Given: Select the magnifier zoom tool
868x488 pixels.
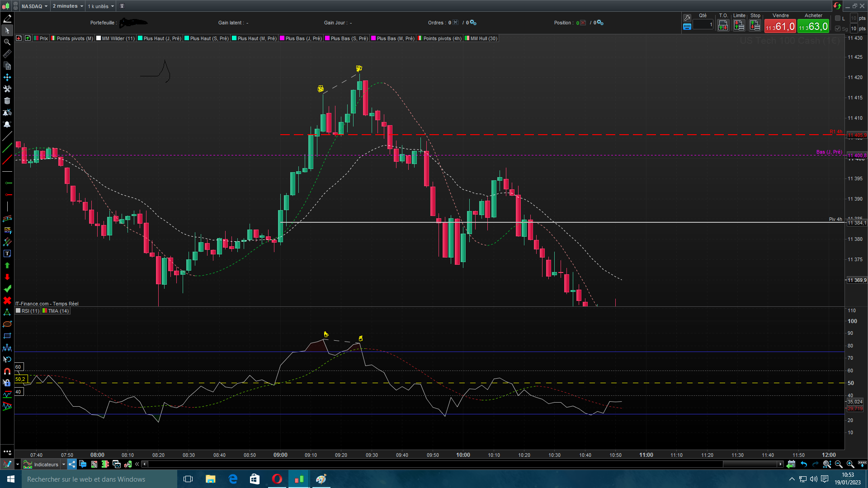Looking at the screenshot, I should tap(7, 42).
